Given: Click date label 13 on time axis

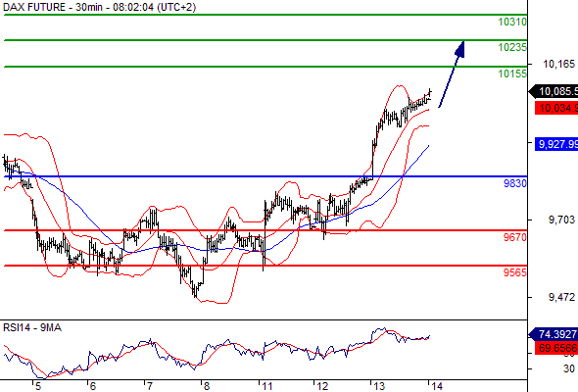Looking at the screenshot, I should 379,386.
